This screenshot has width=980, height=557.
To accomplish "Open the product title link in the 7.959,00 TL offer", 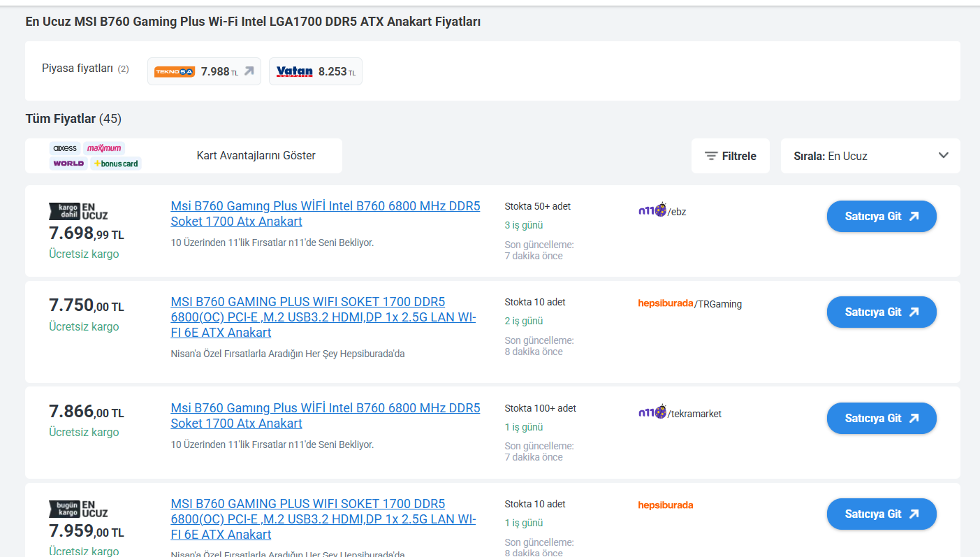I will click(x=323, y=519).
